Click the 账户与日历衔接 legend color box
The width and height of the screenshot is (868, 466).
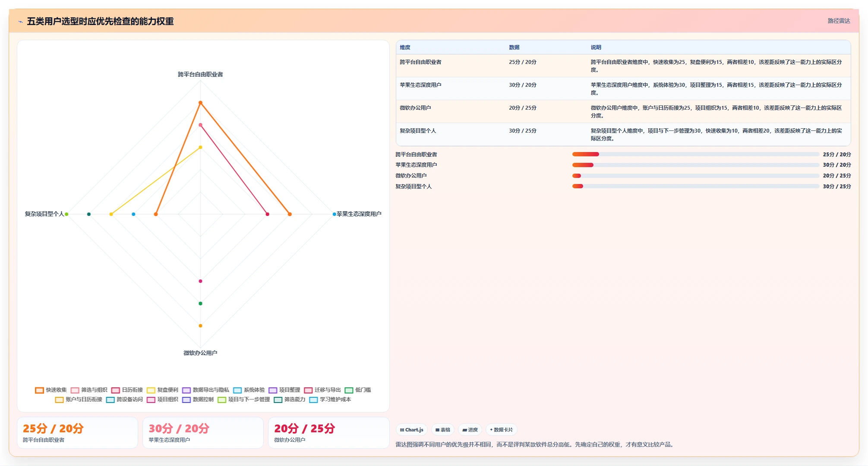coord(59,399)
